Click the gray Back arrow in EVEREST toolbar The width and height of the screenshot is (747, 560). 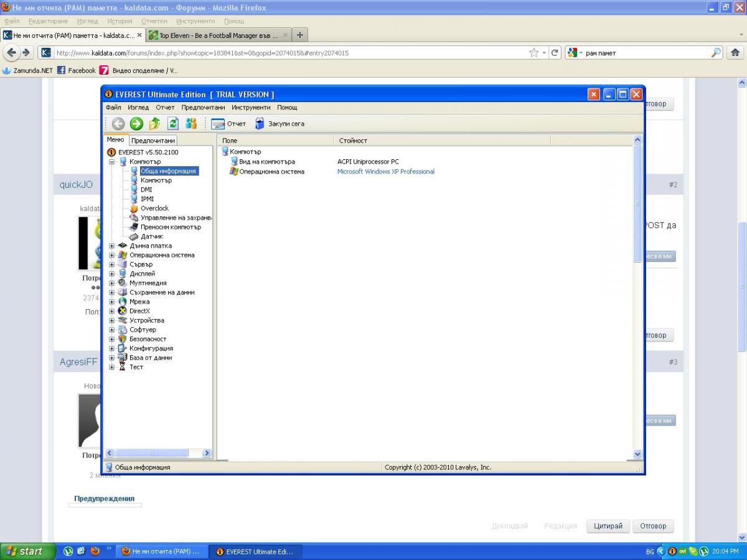coord(118,124)
